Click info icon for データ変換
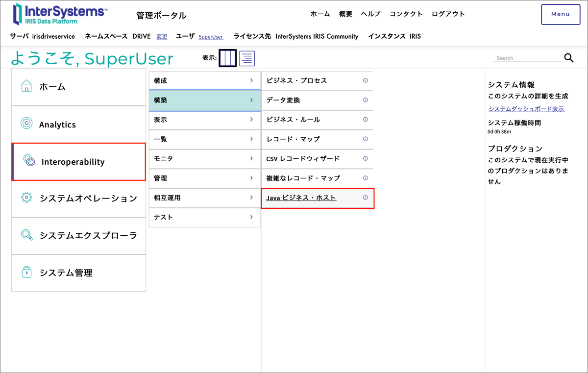This screenshot has width=588, height=373. pos(366,100)
